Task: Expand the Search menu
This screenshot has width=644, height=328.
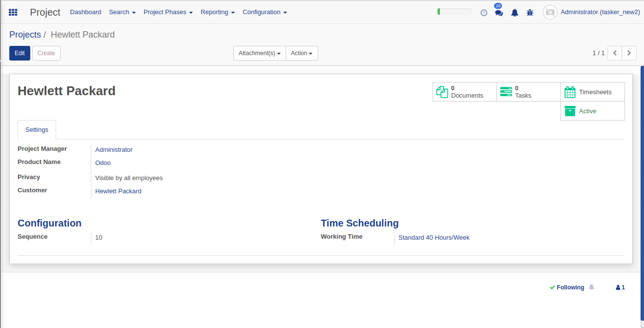Action: pos(122,12)
